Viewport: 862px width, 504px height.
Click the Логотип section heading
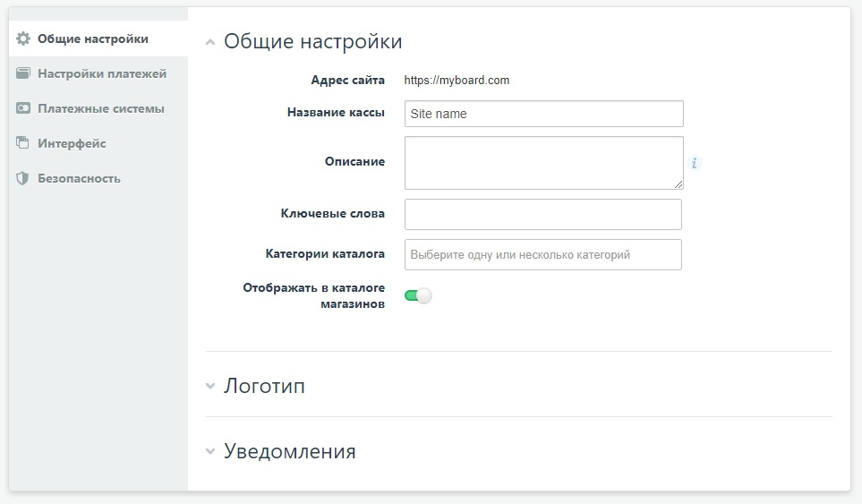(x=264, y=387)
